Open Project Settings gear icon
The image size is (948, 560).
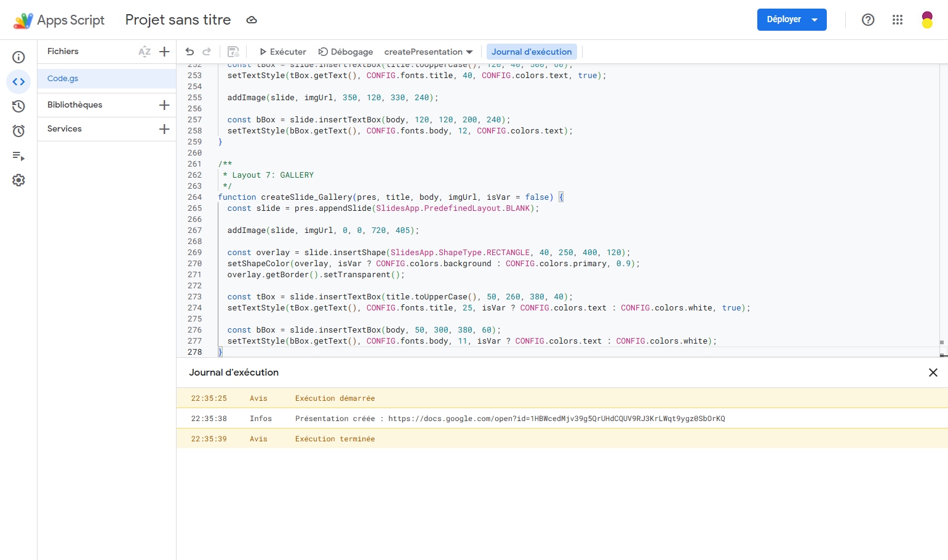[x=18, y=180]
